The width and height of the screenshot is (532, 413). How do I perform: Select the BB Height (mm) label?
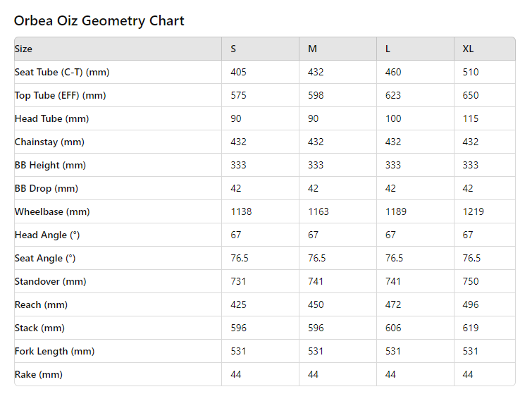pos(50,165)
